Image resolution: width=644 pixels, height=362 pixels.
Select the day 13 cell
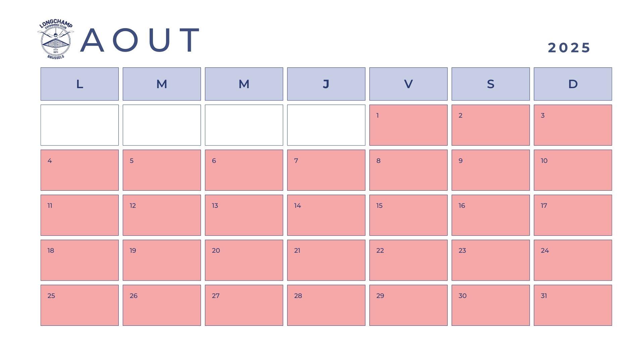[244, 215]
